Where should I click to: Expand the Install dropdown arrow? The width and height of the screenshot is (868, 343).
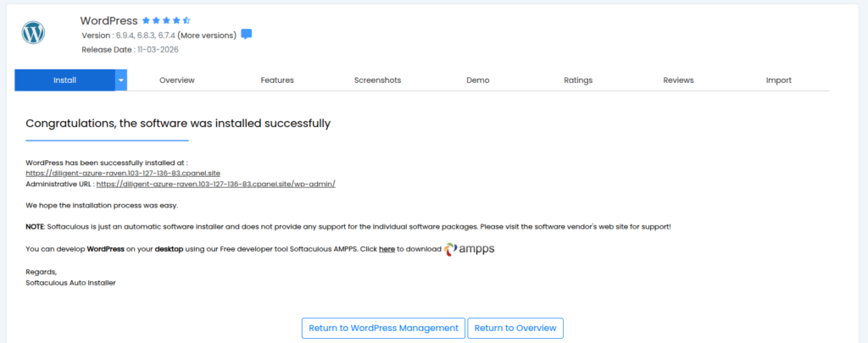pyautogui.click(x=121, y=80)
